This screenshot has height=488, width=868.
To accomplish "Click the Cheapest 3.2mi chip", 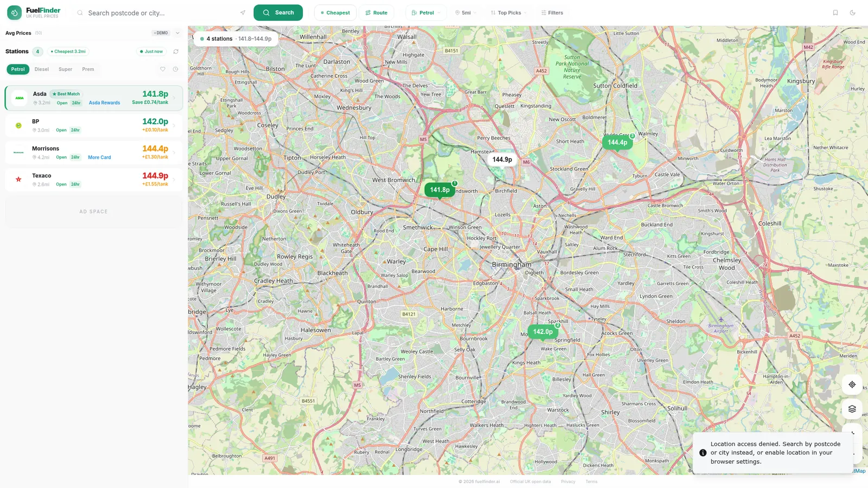I will [x=68, y=52].
